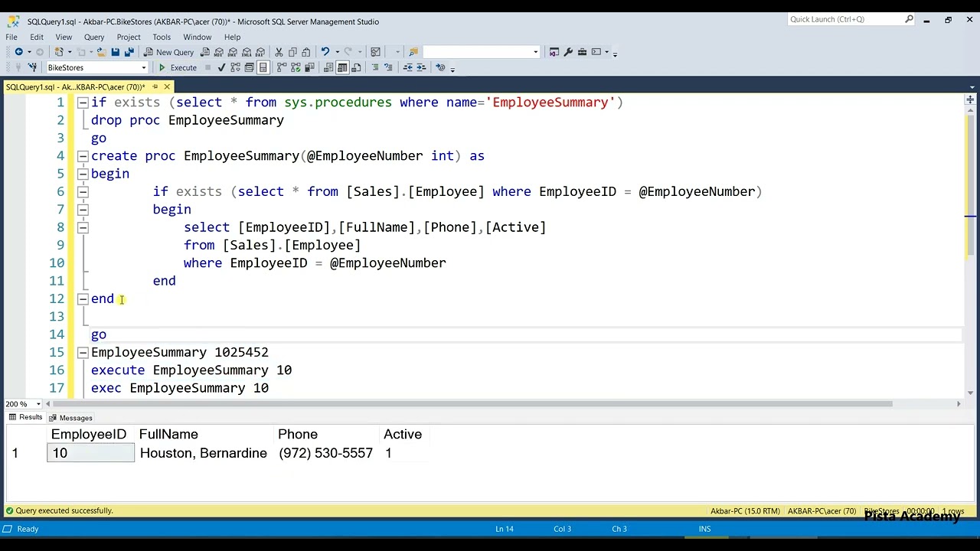Click the Open File folder icon
This screenshot has height=551, width=980.
pyautogui.click(x=100, y=52)
